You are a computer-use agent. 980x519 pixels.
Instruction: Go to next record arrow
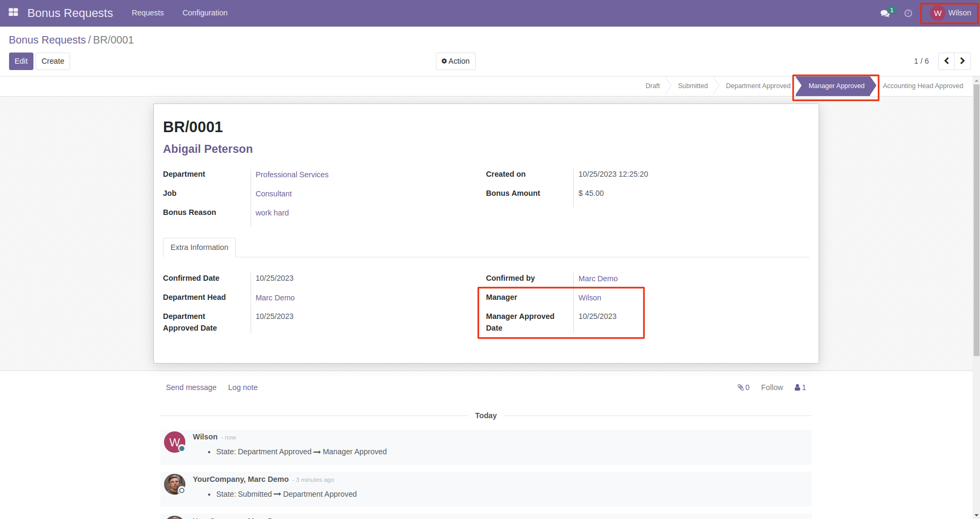click(x=962, y=61)
